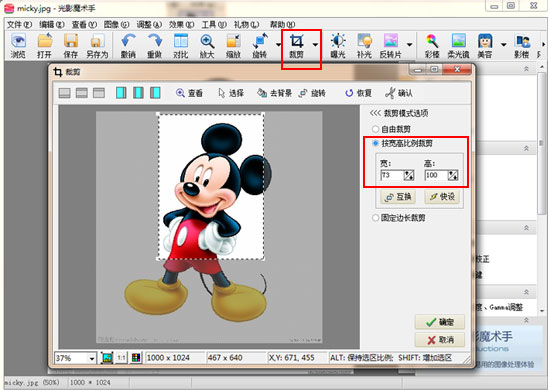Viewport: 548px width, 390px height.
Task: Click the main toolbar 旋转 rotate icon
Action: [260, 46]
